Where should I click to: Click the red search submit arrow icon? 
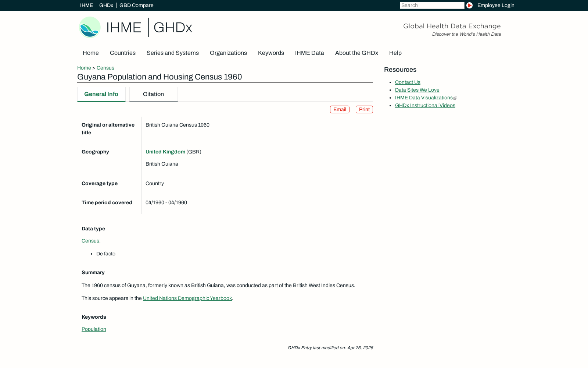click(x=469, y=5)
